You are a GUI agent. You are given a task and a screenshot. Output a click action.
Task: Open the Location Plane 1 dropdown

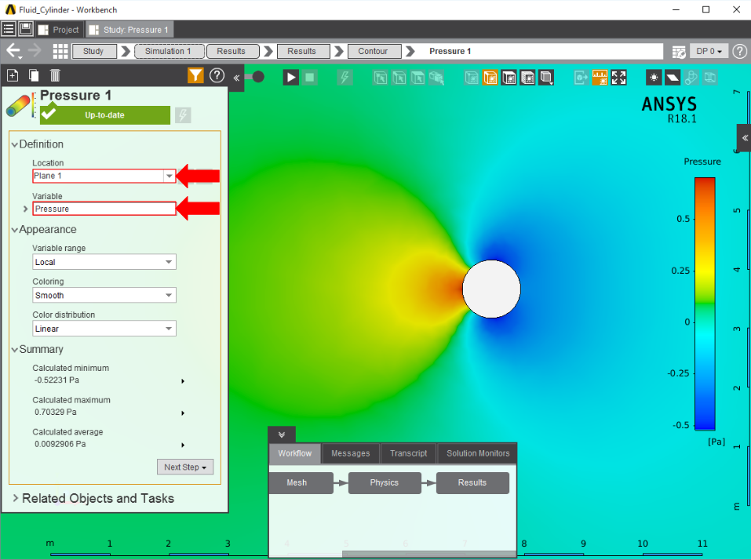(169, 176)
